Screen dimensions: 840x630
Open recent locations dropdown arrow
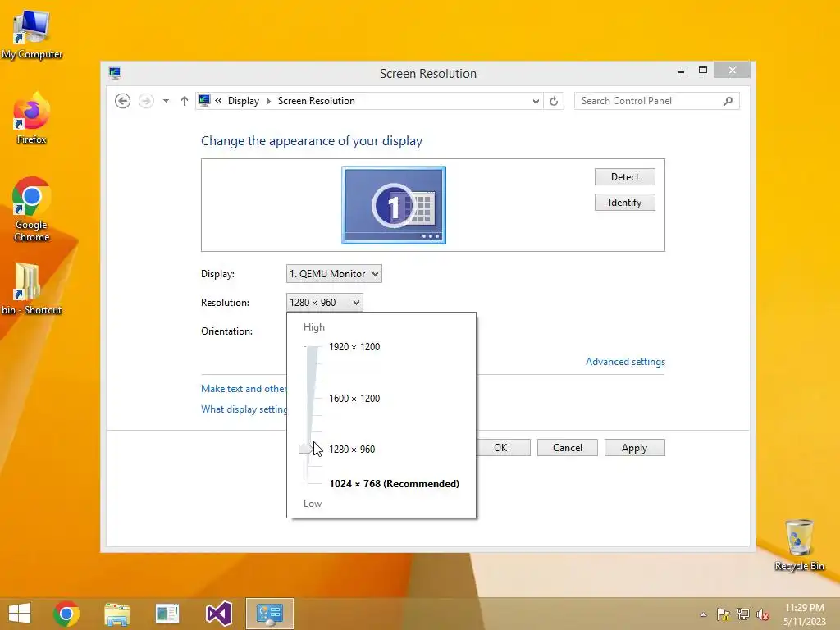(x=166, y=101)
